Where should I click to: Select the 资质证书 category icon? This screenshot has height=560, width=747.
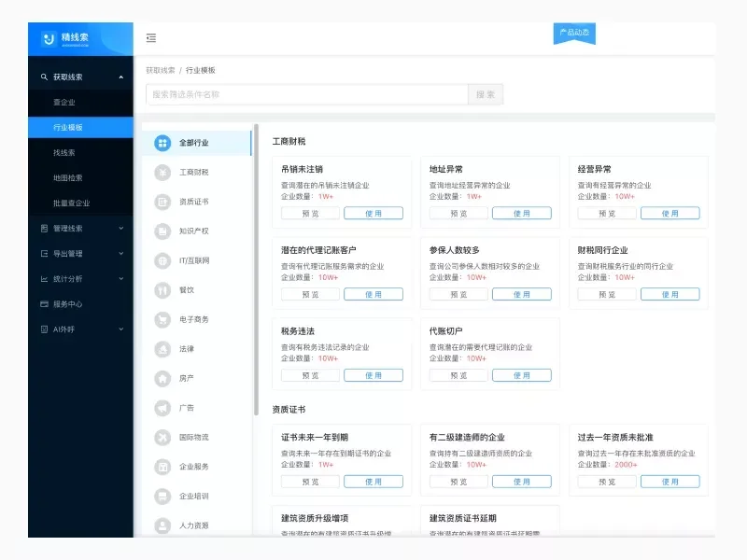click(162, 201)
